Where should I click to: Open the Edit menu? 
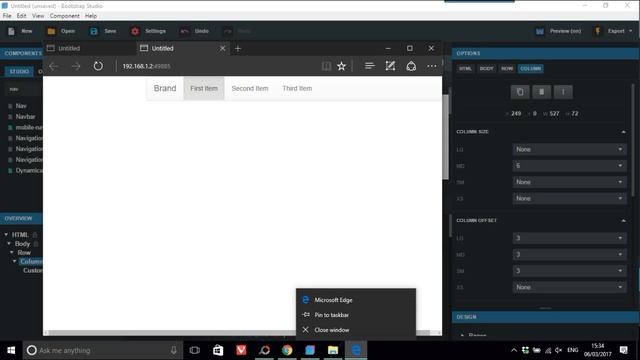click(21, 16)
